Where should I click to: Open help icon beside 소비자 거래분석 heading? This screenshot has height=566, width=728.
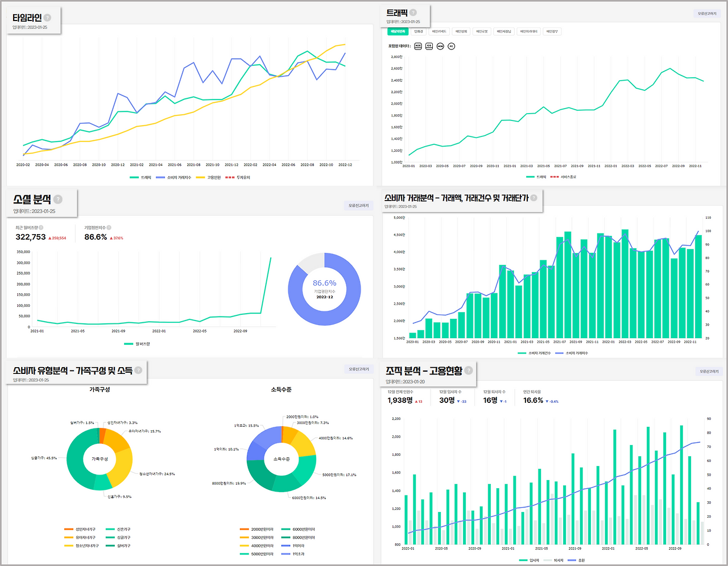pyautogui.click(x=533, y=198)
